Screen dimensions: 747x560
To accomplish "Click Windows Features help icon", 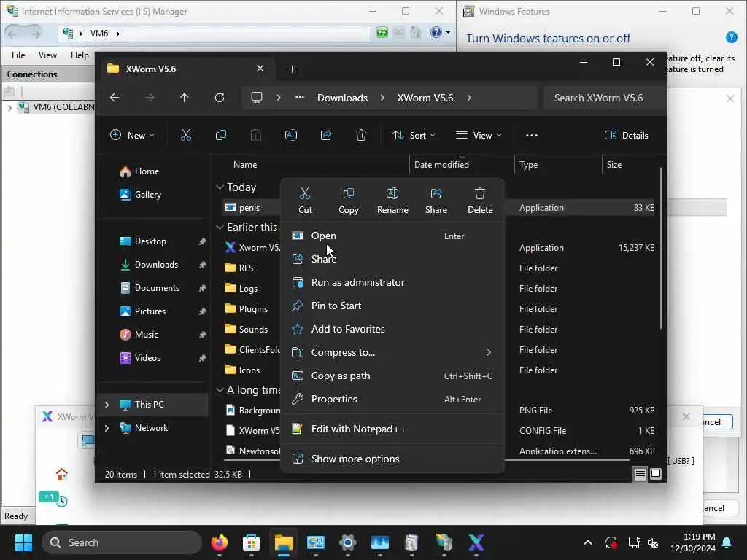I will pyautogui.click(x=731, y=37).
